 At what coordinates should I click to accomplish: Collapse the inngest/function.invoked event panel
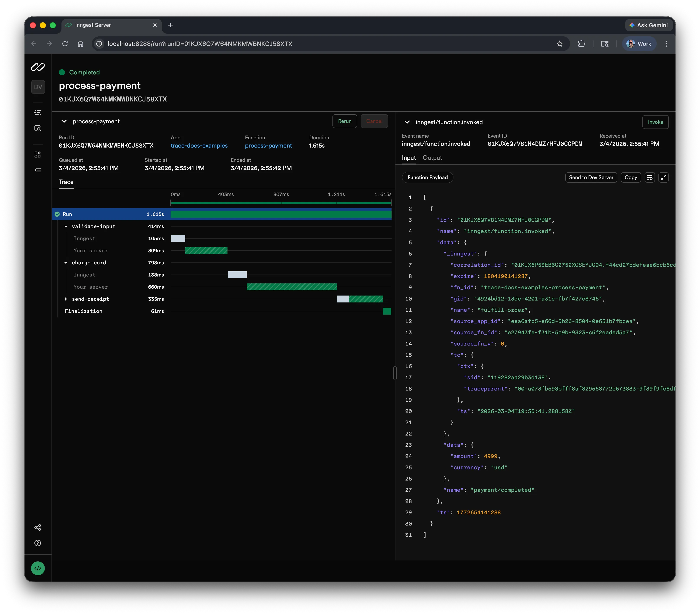click(407, 122)
